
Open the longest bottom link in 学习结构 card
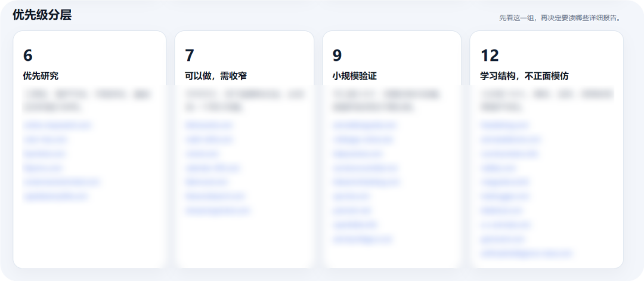[x=526, y=254]
